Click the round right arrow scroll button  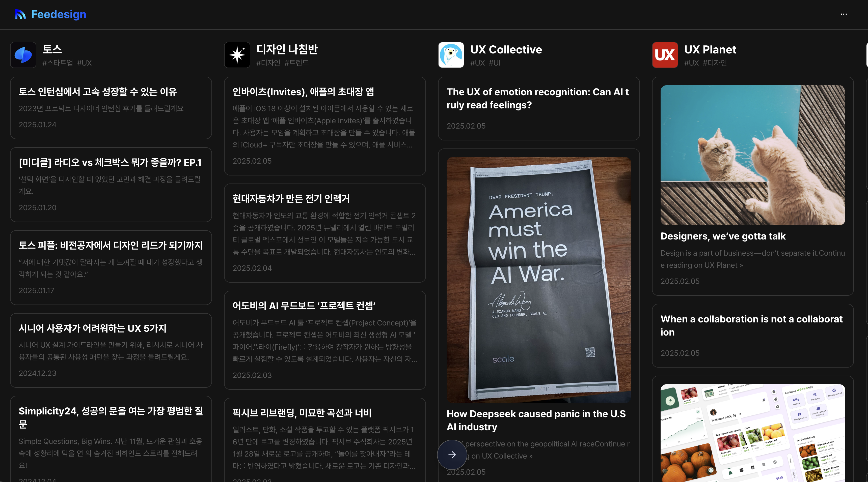coord(452,455)
